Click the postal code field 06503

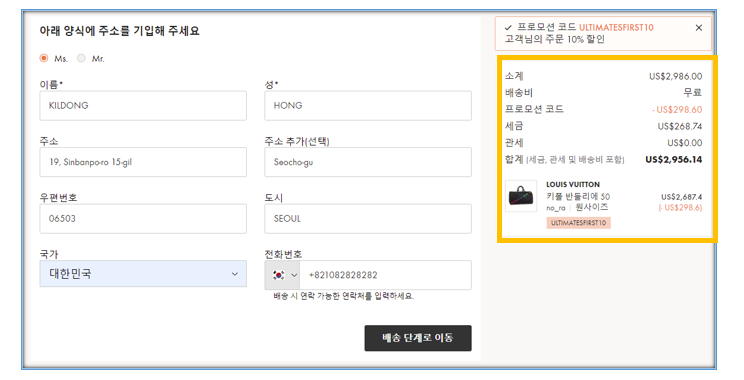[143, 219]
